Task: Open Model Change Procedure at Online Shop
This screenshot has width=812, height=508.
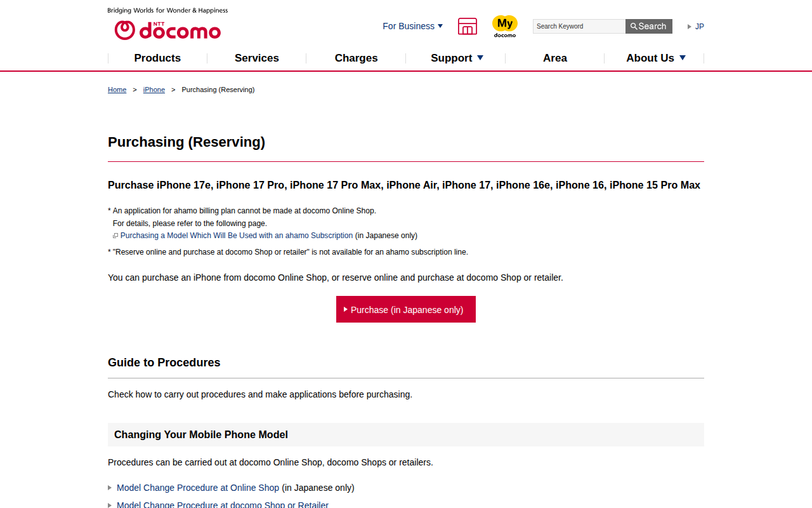Action: [x=198, y=488]
